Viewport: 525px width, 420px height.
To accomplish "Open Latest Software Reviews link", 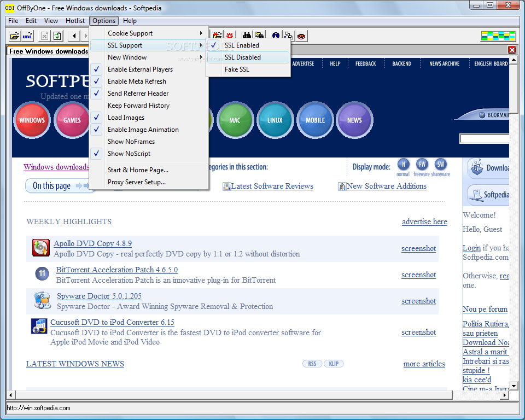I will click(272, 186).
